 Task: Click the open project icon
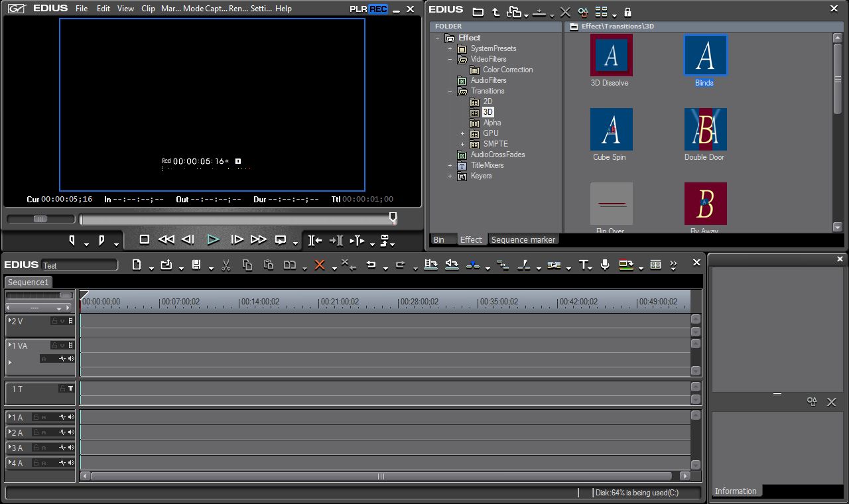(166, 265)
